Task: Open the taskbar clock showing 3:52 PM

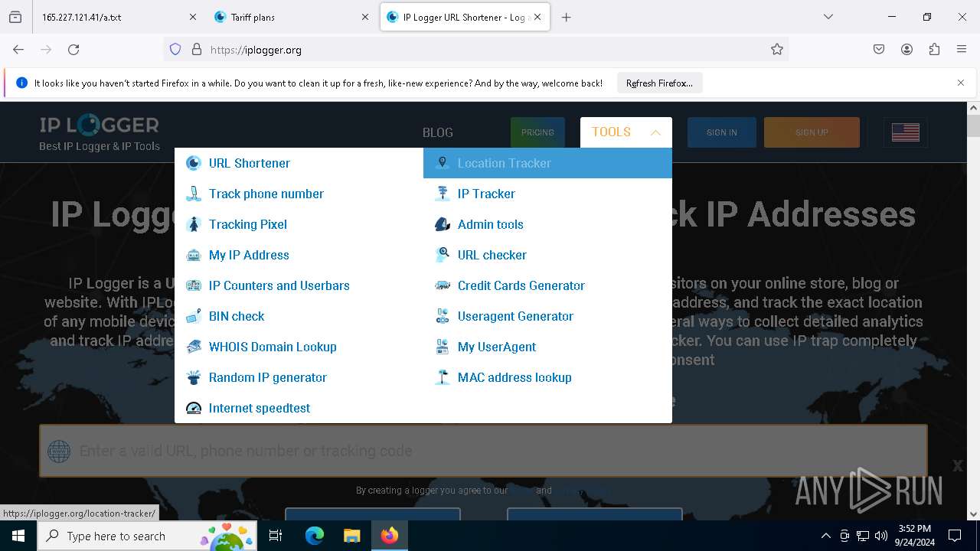Action: point(914,536)
